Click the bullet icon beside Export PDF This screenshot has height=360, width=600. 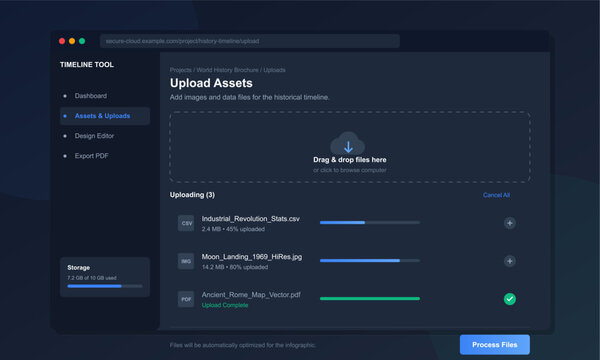[x=65, y=156]
